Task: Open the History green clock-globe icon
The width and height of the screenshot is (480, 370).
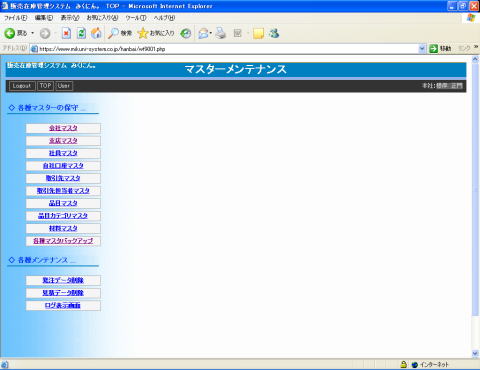Action: point(186,33)
